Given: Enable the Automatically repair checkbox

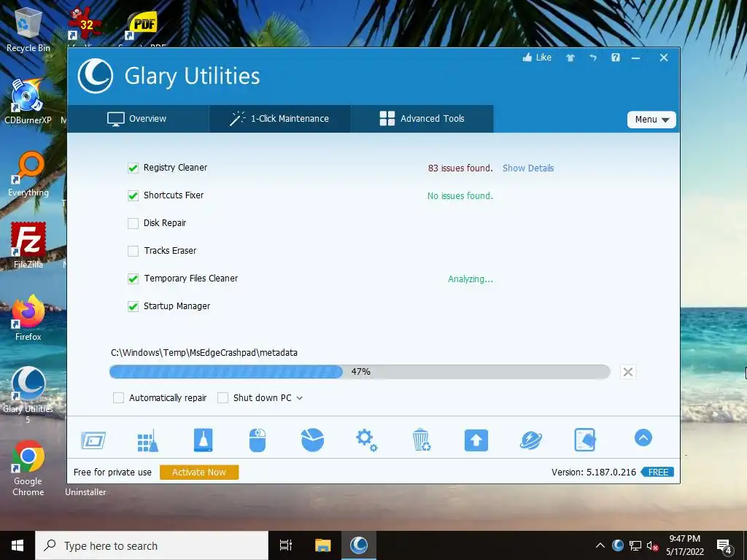Looking at the screenshot, I should (118, 397).
